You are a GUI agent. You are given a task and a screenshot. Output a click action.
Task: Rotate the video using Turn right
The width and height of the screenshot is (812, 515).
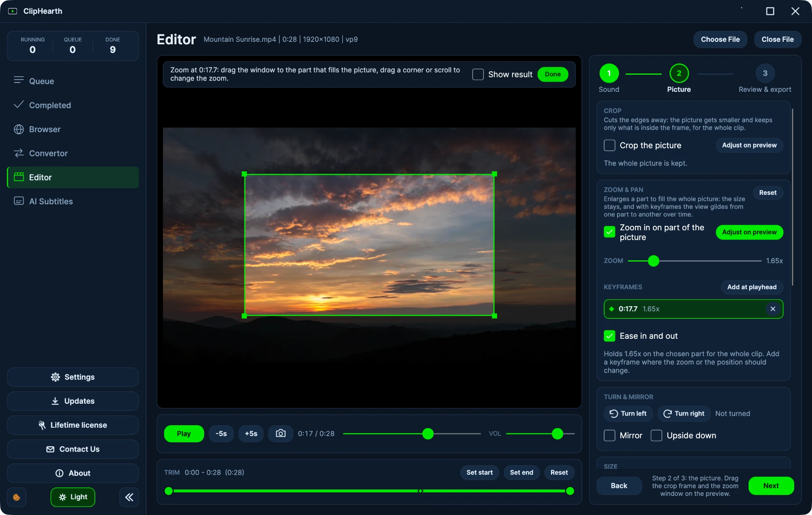pyautogui.click(x=684, y=413)
